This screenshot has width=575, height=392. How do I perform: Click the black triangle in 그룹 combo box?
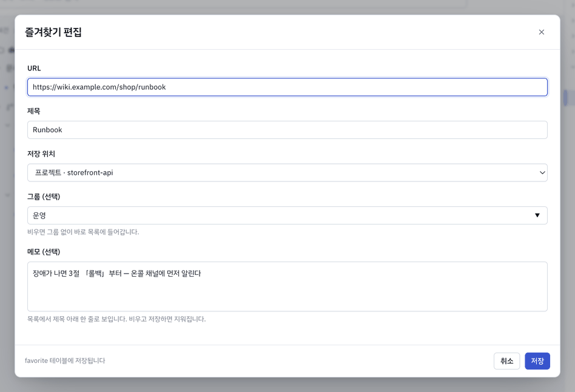coord(537,215)
